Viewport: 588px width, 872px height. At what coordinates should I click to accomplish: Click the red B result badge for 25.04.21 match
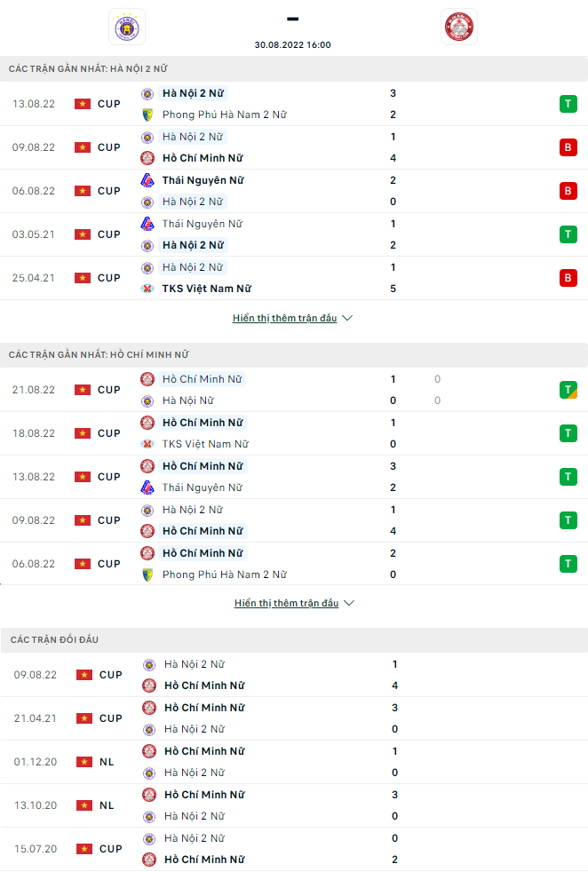tap(568, 278)
